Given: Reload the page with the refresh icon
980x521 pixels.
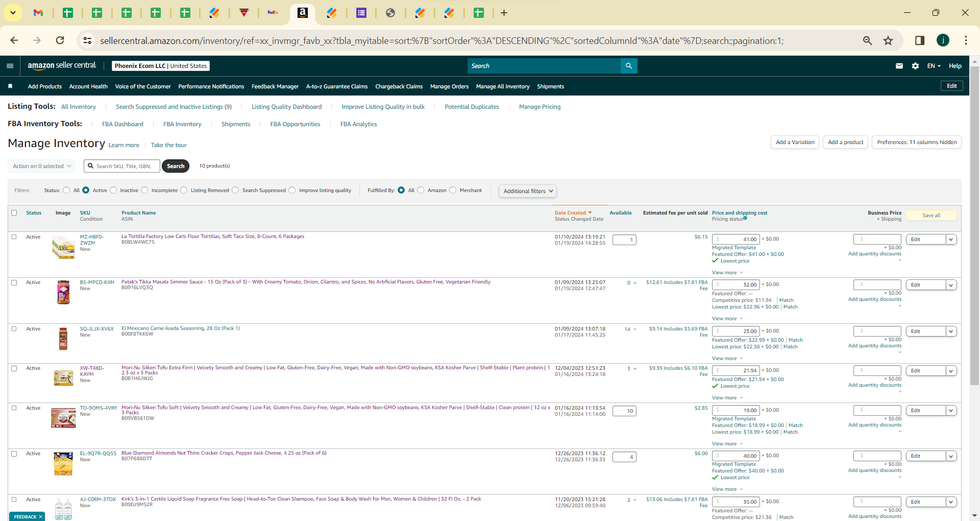Looking at the screenshot, I should click(x=60, y=40).
